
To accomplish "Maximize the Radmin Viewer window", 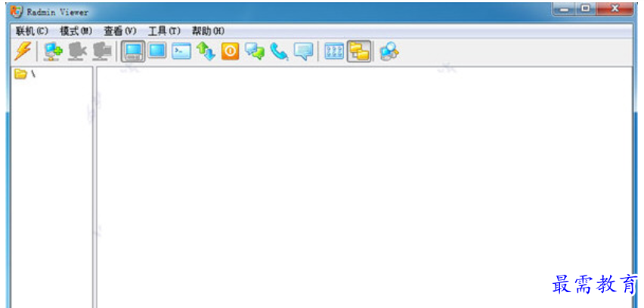I will pyautogui.click(x=586, y=9).
